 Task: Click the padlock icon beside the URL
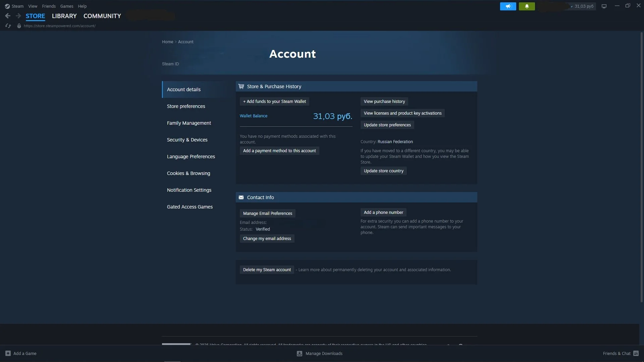[x=19, y=26]
